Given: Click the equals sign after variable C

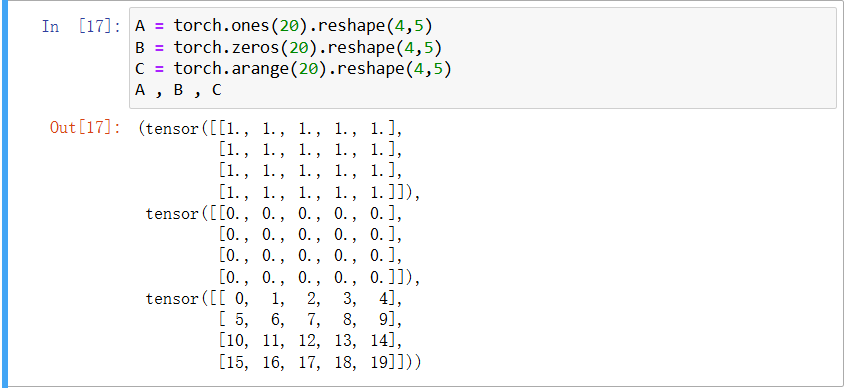Looking at the screenshot, I should (x=159, y=69).
